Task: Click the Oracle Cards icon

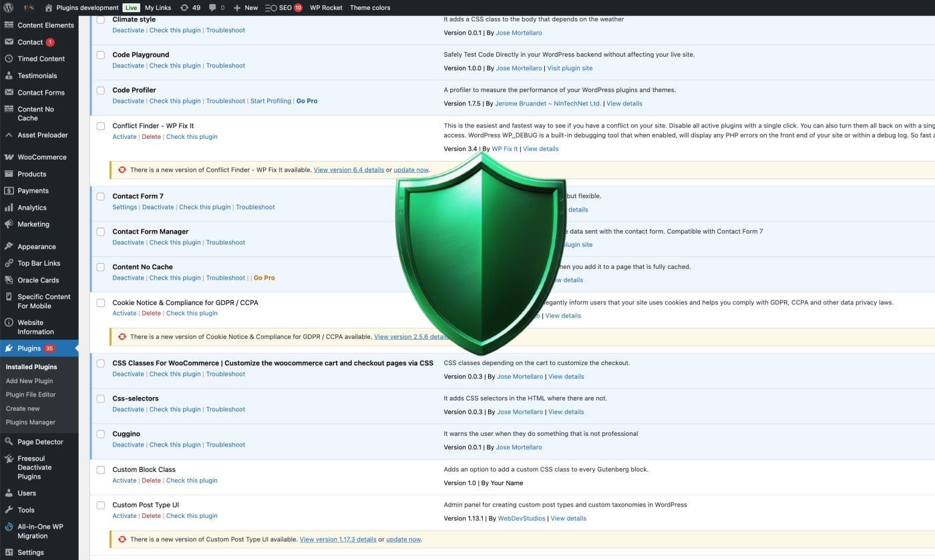Action: click(9, 280)
